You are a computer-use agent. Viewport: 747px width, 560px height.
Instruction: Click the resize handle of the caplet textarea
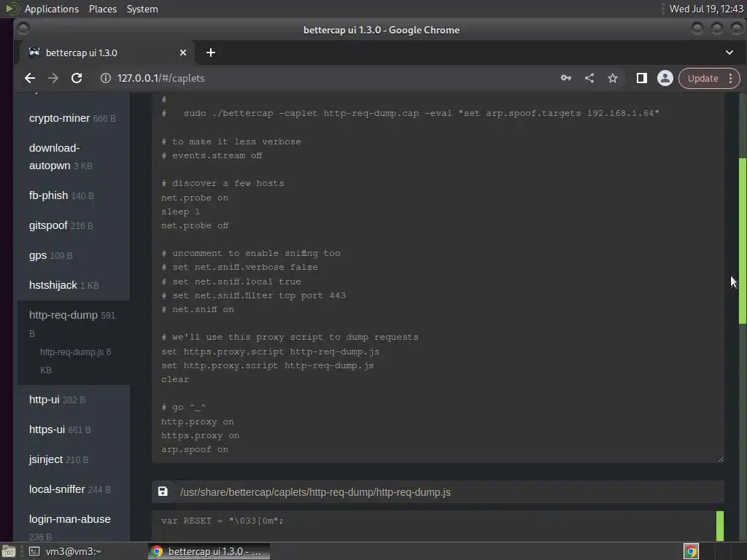[x=720, y=459]
